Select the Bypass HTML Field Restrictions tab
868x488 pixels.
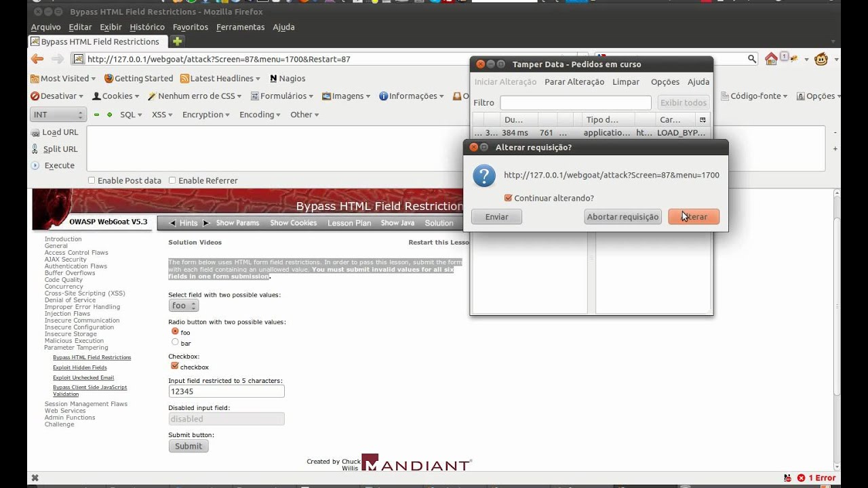(x=98, y=41)
